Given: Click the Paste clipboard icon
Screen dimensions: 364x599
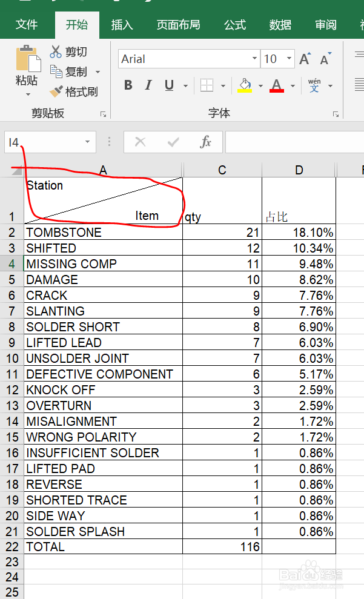Looking at the screenshot, I should (x=28, y=59).
